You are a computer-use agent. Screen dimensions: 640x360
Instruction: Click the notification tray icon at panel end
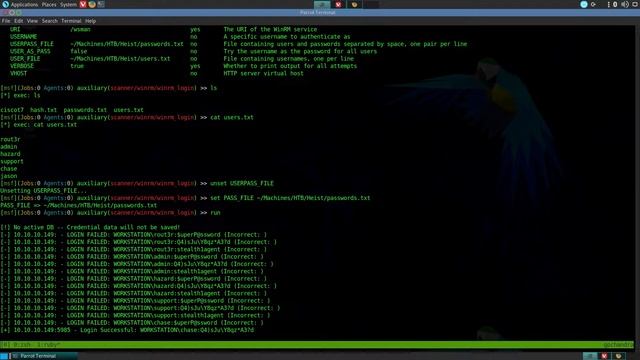click(636, 4)
